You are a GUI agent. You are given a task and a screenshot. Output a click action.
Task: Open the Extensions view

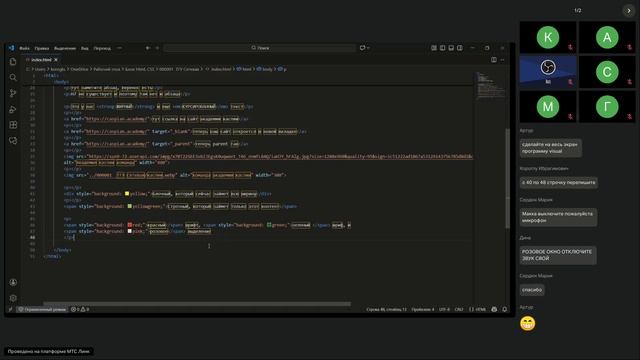13,125
